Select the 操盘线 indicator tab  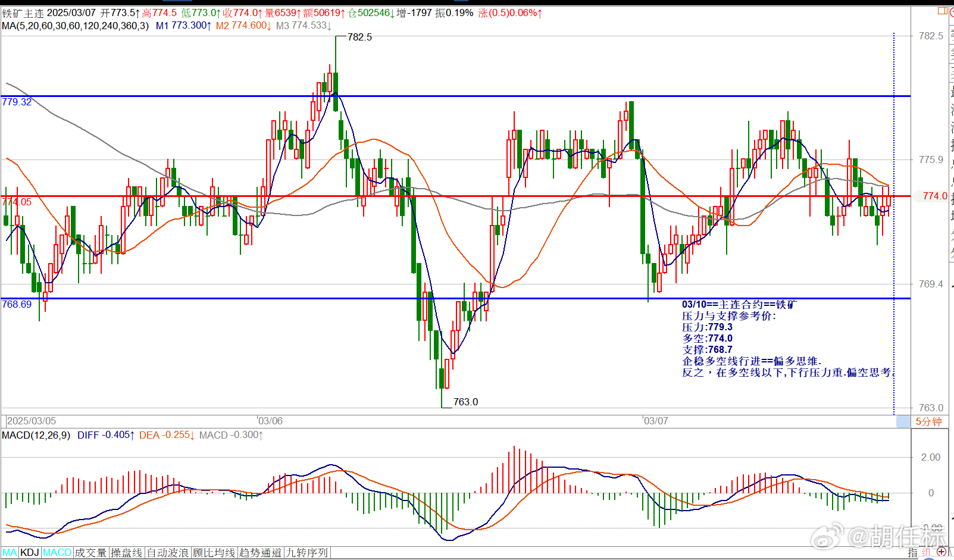127,553
